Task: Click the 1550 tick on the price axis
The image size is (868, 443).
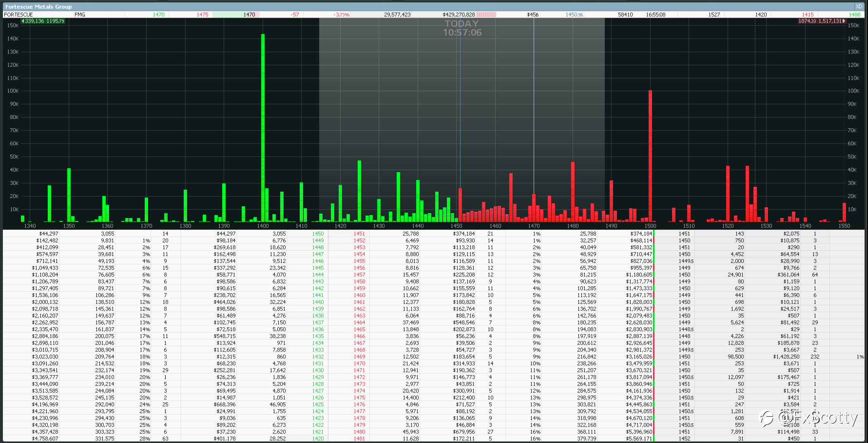Action: tap(844, 226)
